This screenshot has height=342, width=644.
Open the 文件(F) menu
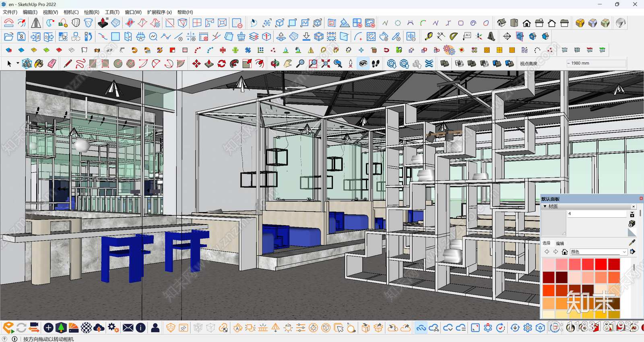click(x=10, y=12)
